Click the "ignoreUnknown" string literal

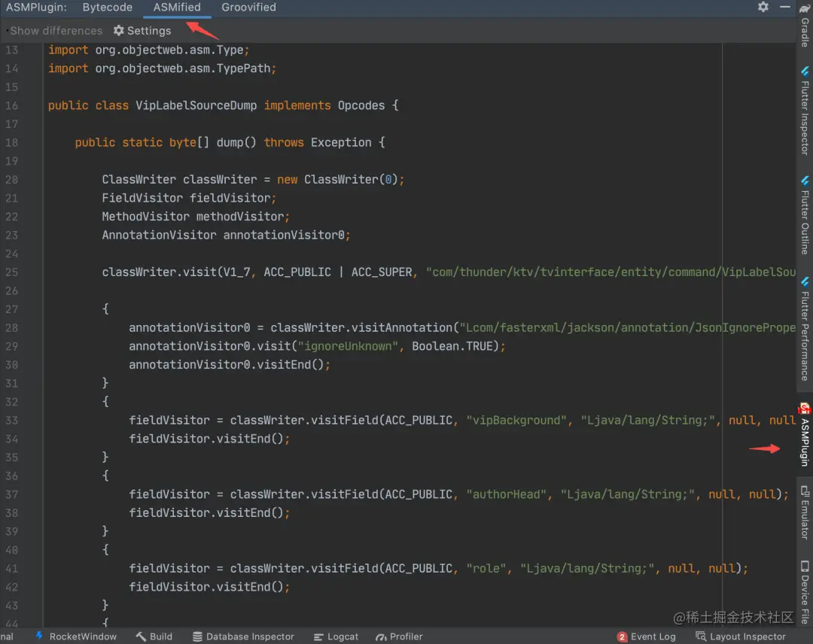[347, 346]
